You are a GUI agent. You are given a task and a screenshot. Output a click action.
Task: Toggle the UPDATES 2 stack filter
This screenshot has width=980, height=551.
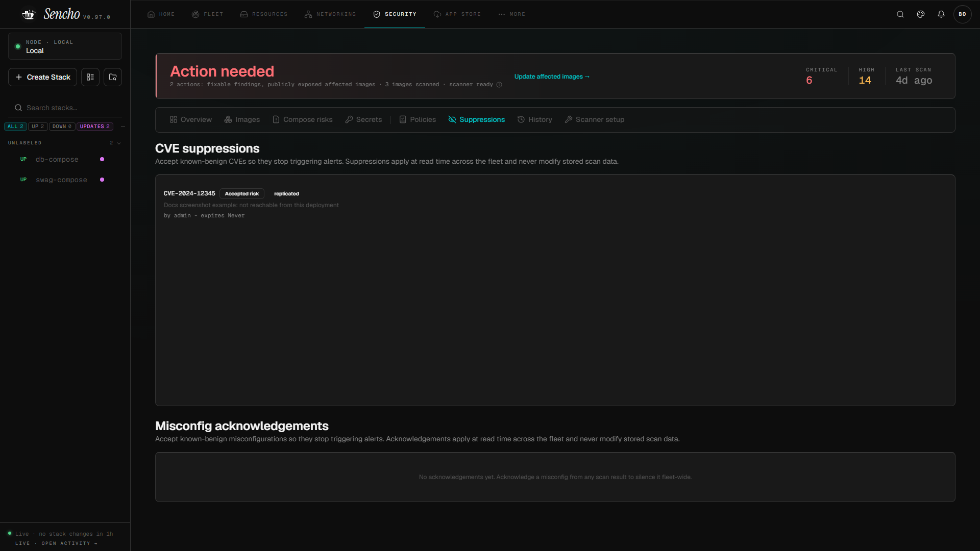[x=94, y=127]
